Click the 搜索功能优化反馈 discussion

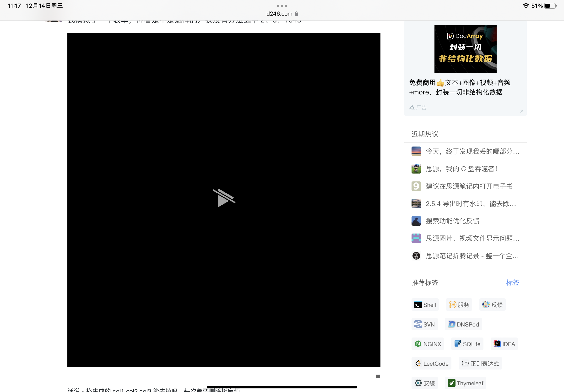click(x=452, y=221)
